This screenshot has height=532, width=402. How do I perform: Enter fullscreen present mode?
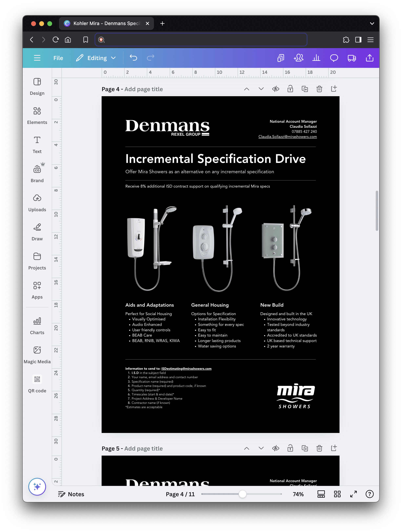[x=354, y=494]
